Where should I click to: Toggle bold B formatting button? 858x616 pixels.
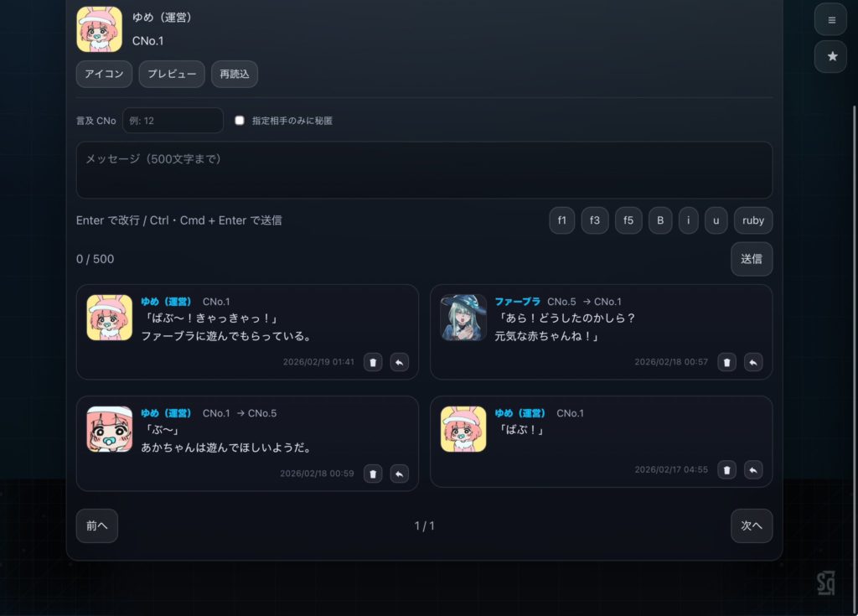(x=659, y=220)
